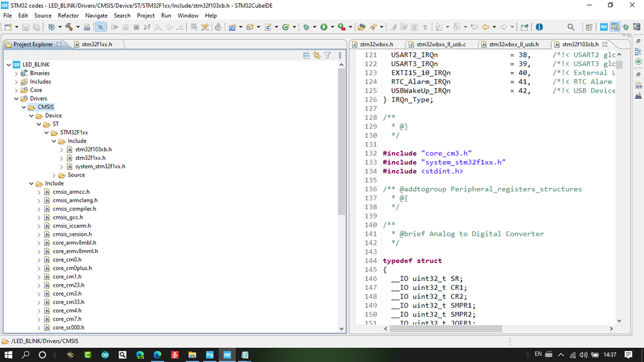Click the New C project icon
This screenshot has width=644, height=362.
(232, 27)
